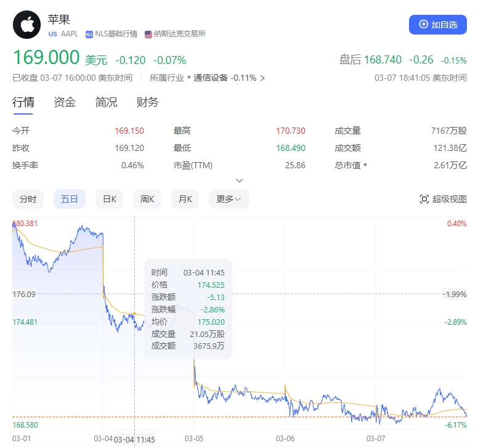
Task: Select the 周K chart period
Action: pos(147,199)
